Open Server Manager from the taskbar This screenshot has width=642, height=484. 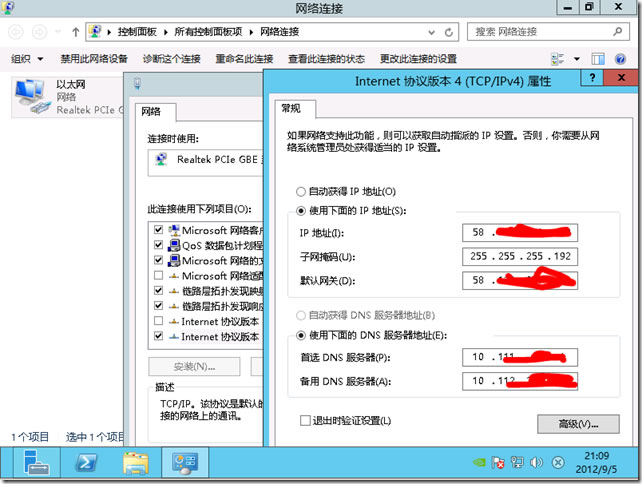pos(38,463)
